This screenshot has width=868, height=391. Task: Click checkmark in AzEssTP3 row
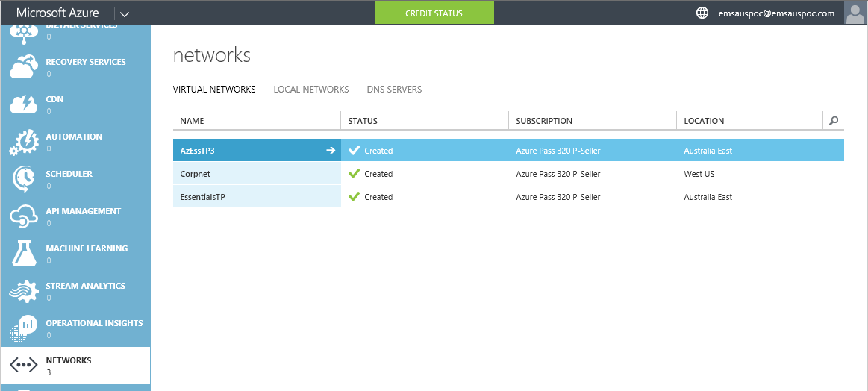tap(355, 150)
